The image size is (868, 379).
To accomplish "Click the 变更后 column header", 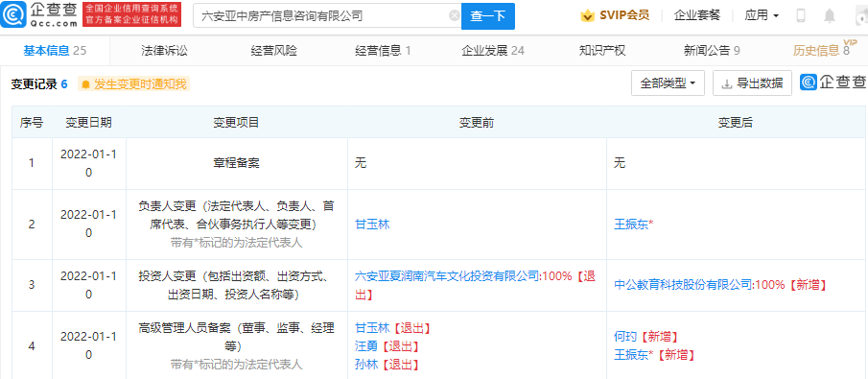I will 736,123.
